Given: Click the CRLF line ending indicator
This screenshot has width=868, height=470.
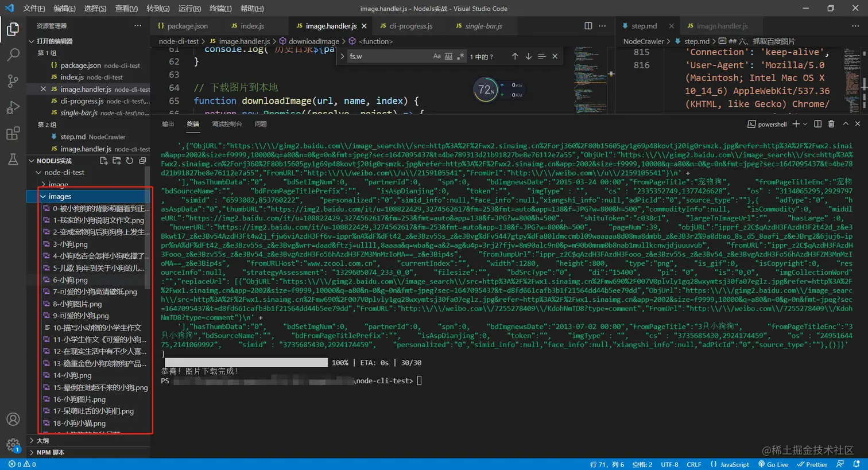Looking at the screenshot, I should [693, 464].
